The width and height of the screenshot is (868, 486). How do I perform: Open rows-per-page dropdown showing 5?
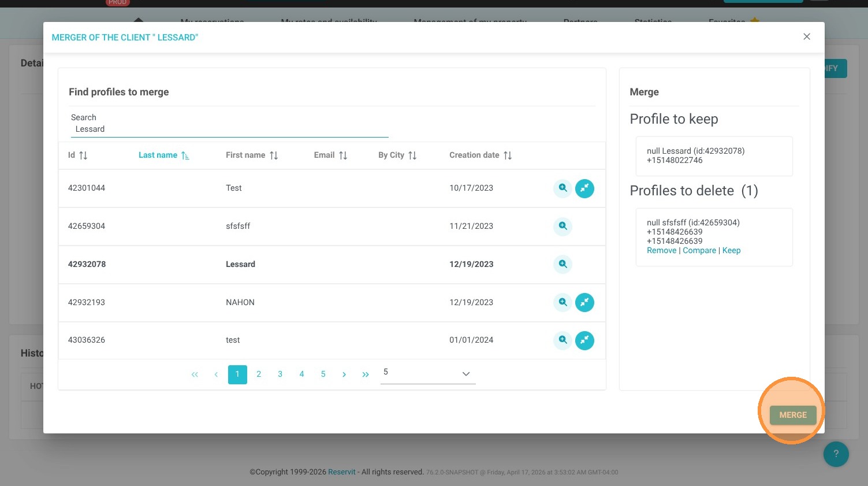428,373
